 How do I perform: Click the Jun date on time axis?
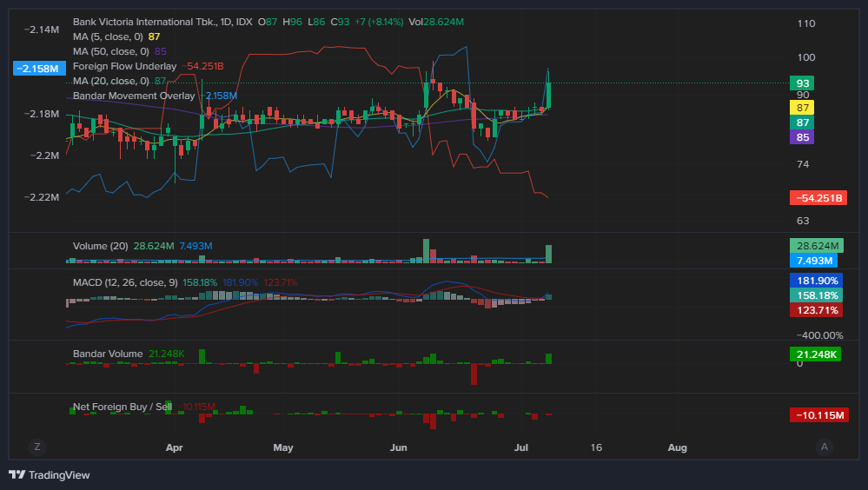click(398, 447)
